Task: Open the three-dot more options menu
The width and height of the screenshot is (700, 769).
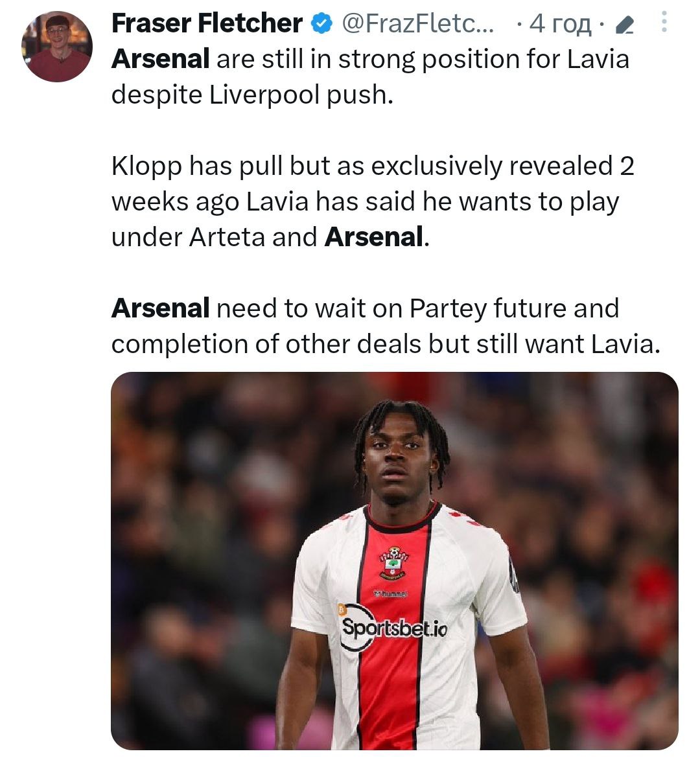Action: pos(664,23)
